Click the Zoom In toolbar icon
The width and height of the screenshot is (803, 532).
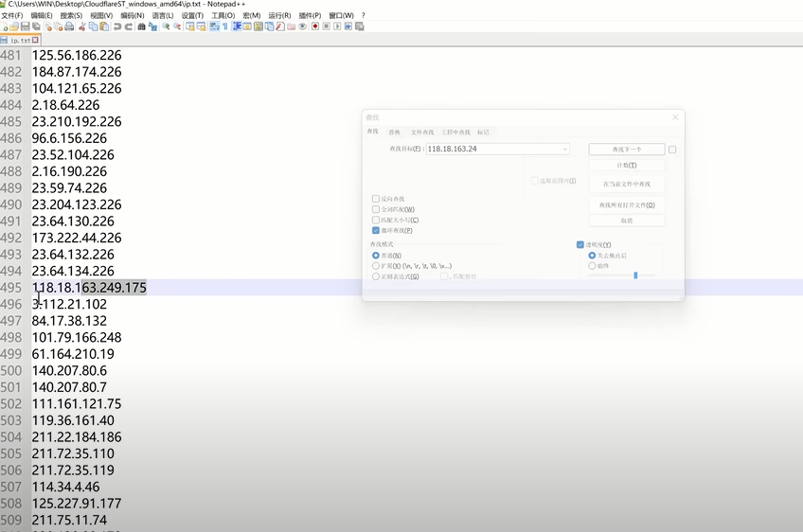click(x=166, y=27)
